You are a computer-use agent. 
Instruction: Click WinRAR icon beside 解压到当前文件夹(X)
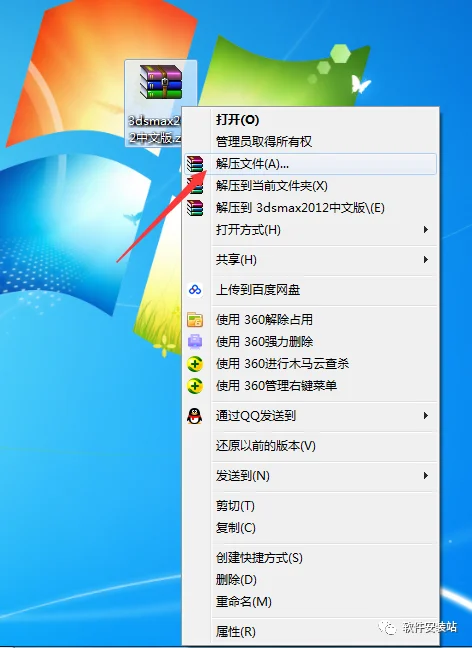[195, 186]
